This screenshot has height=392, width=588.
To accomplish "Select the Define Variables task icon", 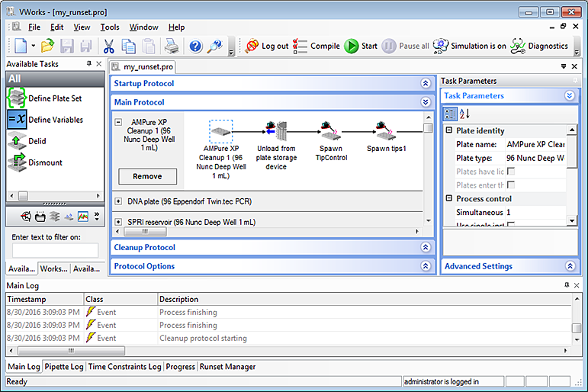I will tap(17, 120).
